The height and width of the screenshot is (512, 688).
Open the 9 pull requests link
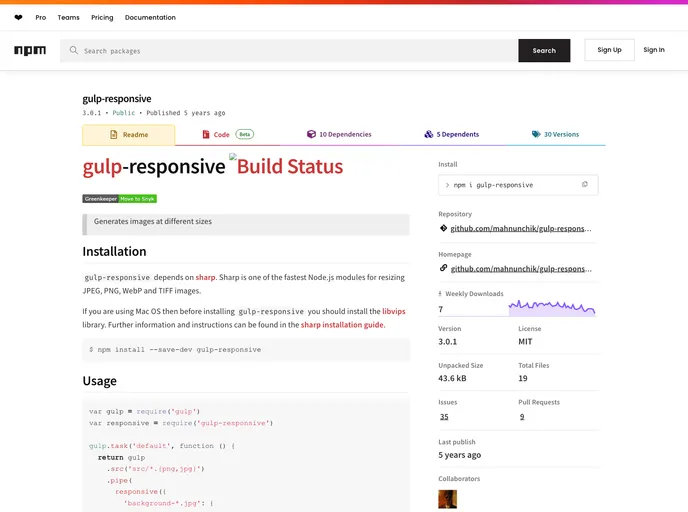(x=522, y=417)
